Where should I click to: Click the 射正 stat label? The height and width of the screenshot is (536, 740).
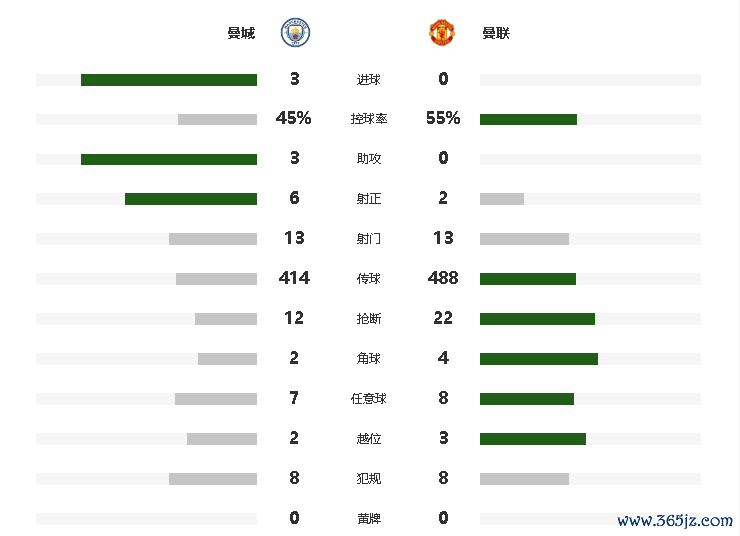coord(368,199)
